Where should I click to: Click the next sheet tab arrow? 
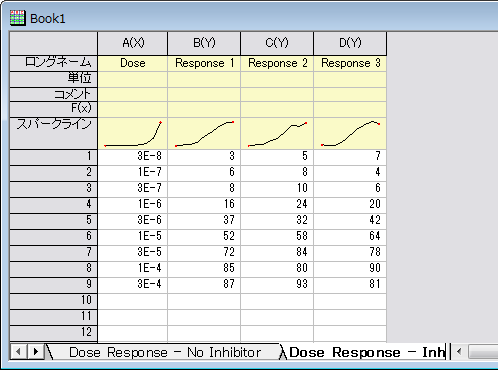pos(36,351)
